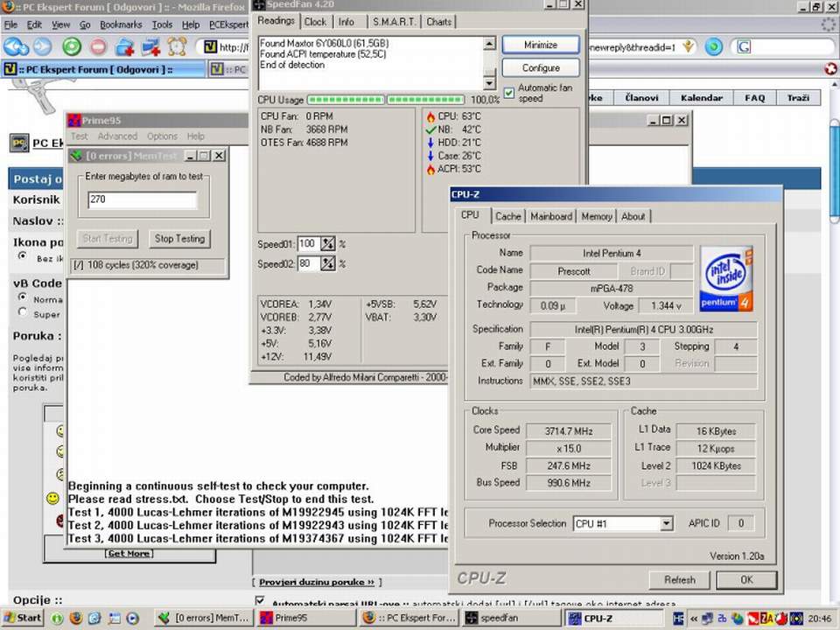Open the Mainboard tab in CPU-Z
Image resolution: width=840 pixels, height=630 pixels.
(551, 216)
